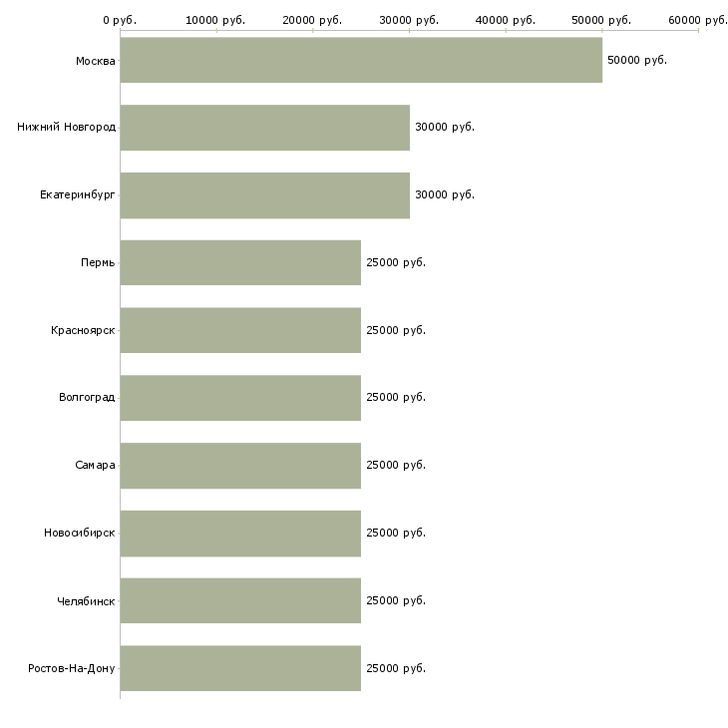Click the 50000 руб. value label beside Москва
Viewport: 728px width, 728px height.
click(637, 60)
